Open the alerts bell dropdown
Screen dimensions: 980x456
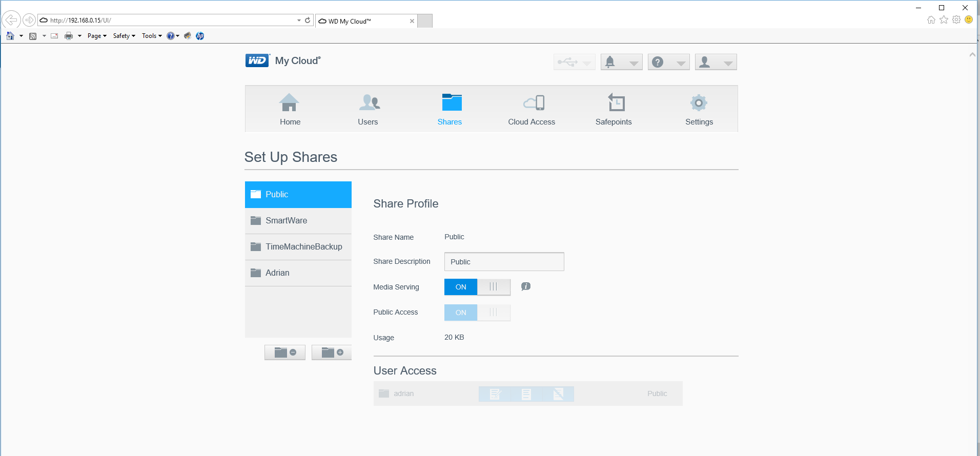tap(621, 62)
